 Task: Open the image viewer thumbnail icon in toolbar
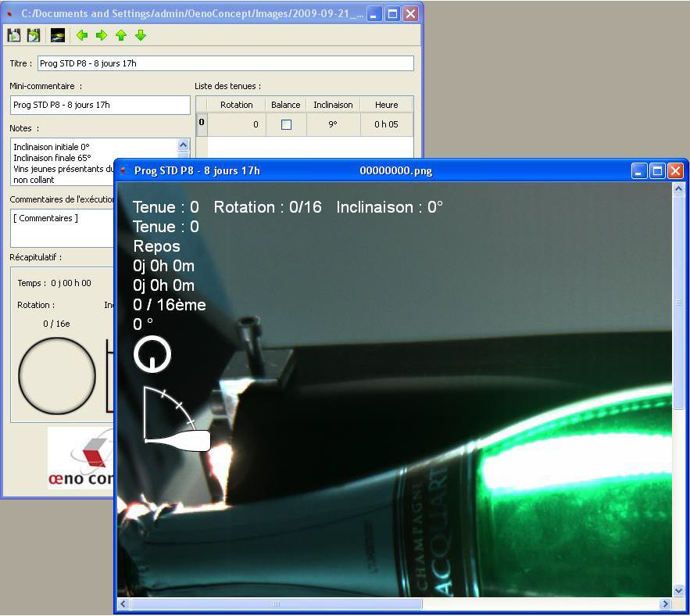tap(58, 35)
